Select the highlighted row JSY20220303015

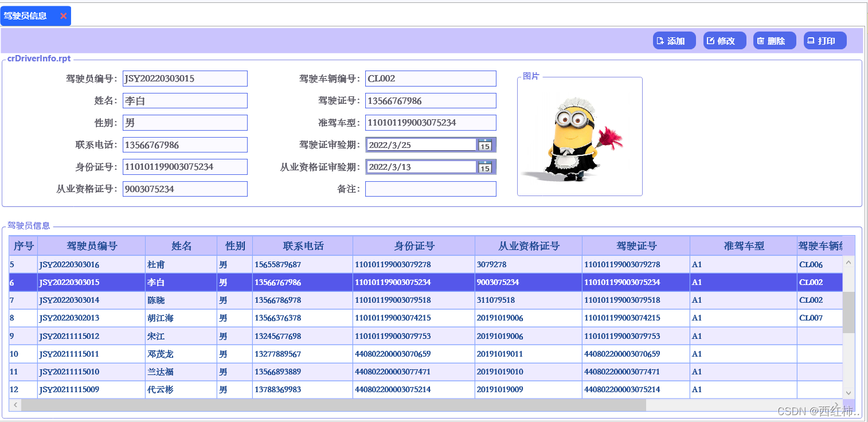tap(426, 282)
